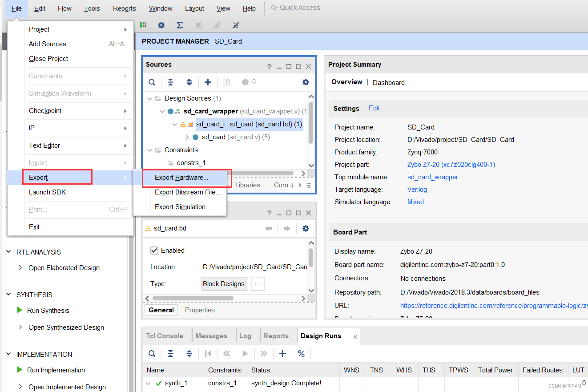Add sources with the plus icon

(x=208, y=82)
